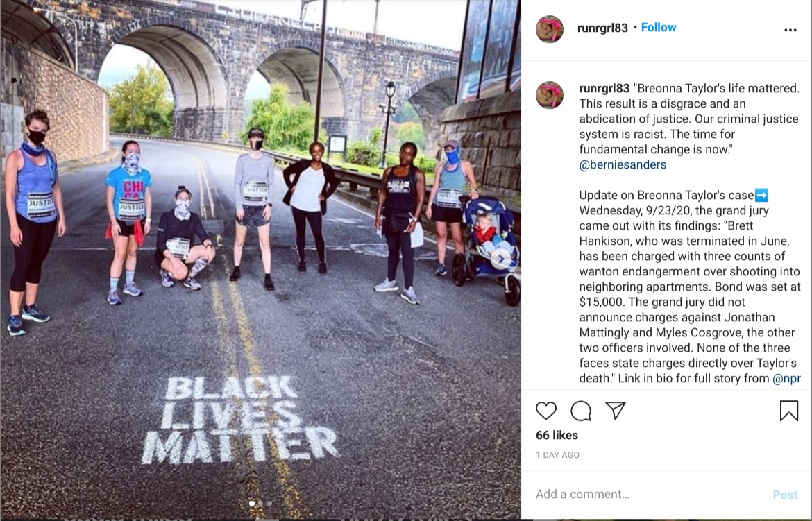Screen dimensions: 812x521
Task: Open the three-dot more options menu
Action: (790, 30)
